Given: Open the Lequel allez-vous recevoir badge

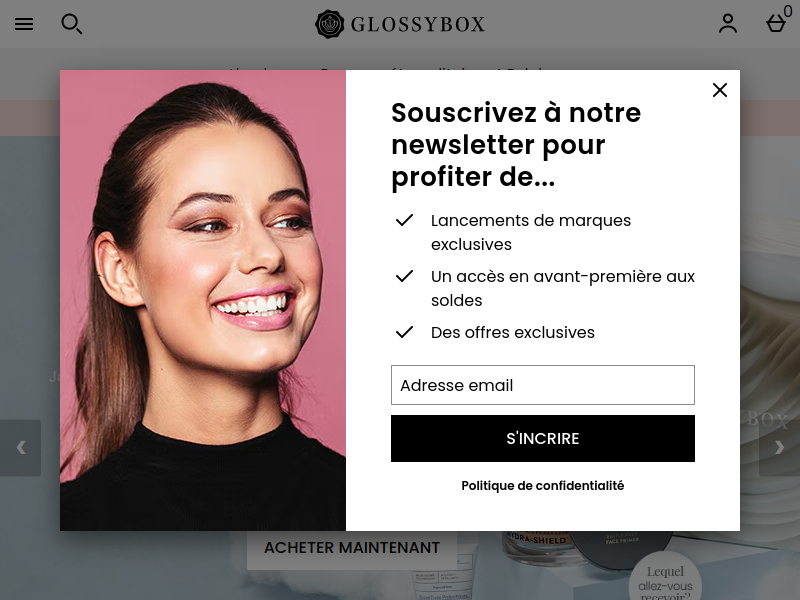Looking at the screenshot, I should coord(665,576).
